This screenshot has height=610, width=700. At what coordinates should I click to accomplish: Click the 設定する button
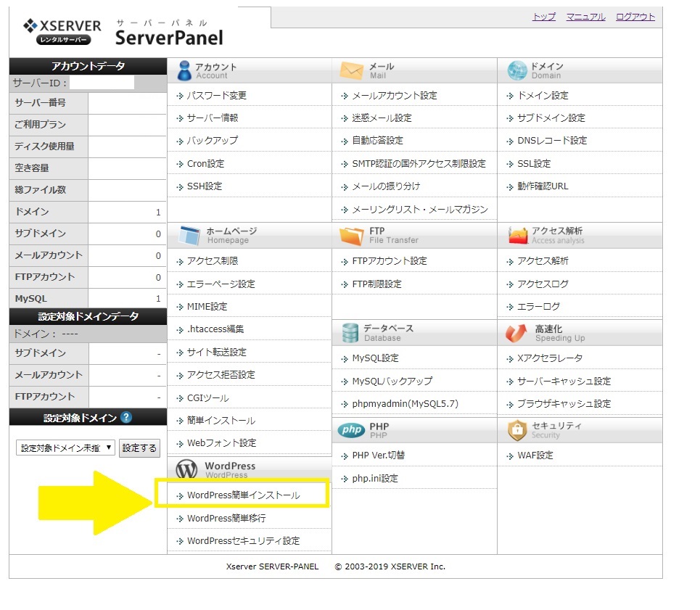[139, 448]
